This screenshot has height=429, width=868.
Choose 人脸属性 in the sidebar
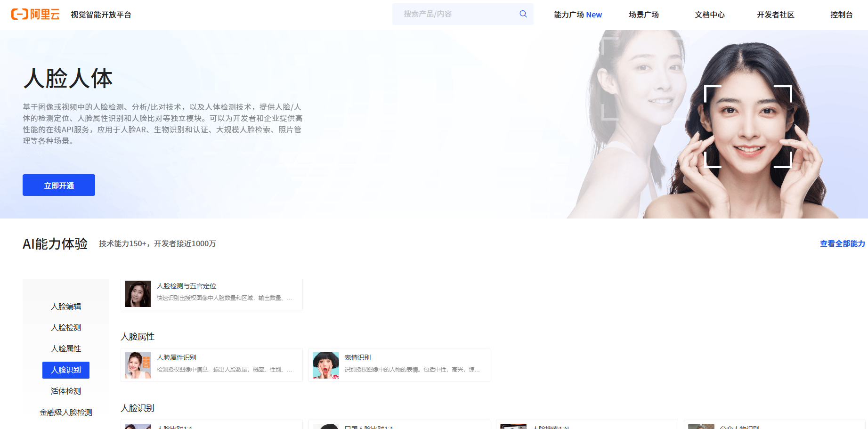coord(66,349)
